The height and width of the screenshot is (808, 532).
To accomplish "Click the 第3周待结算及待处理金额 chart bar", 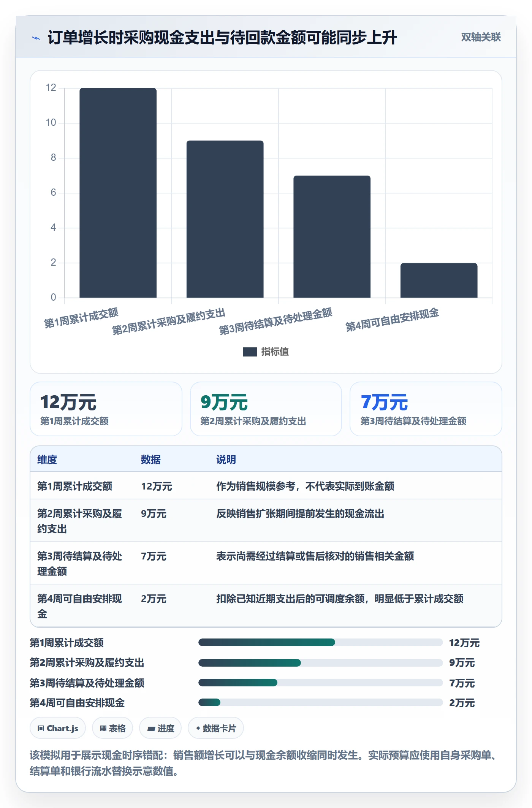I will click(x=332, y=236).
